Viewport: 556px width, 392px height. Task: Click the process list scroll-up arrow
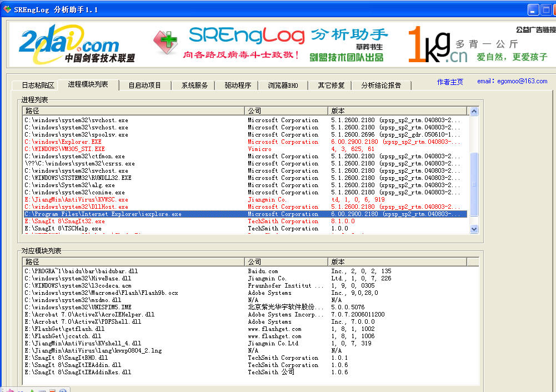tap(474, 111)
